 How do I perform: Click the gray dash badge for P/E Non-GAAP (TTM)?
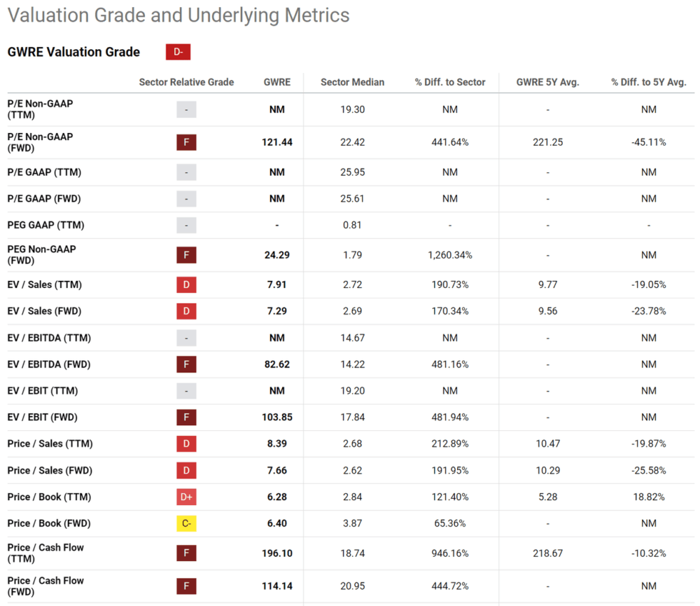click(x=186, y=109)
